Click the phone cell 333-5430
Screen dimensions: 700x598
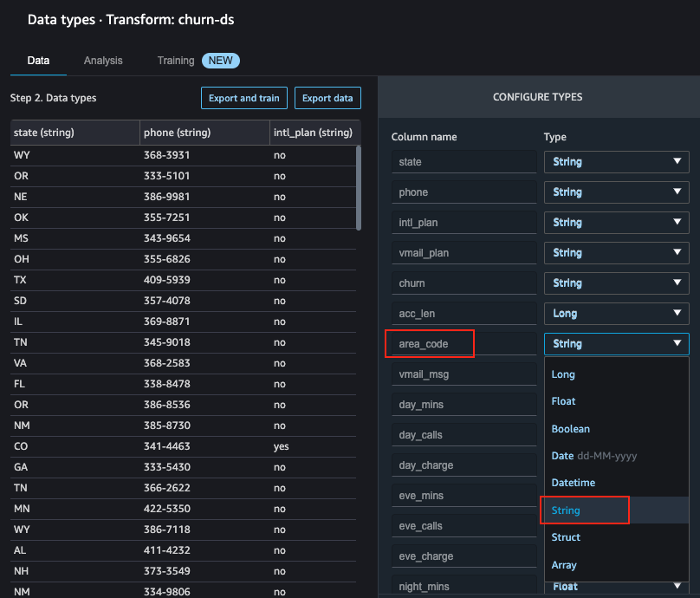(x=167, y=466)
